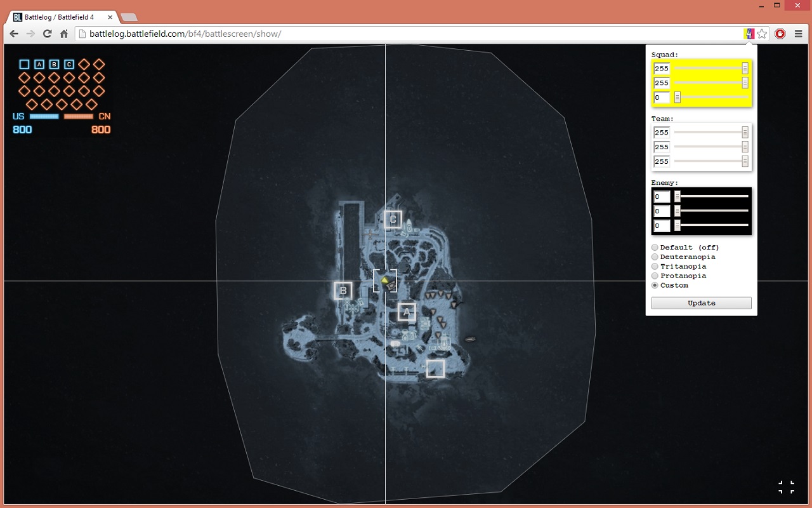Click the small boat icon east of island
This screenshot has height=508, width=812.
pos(470,340)
